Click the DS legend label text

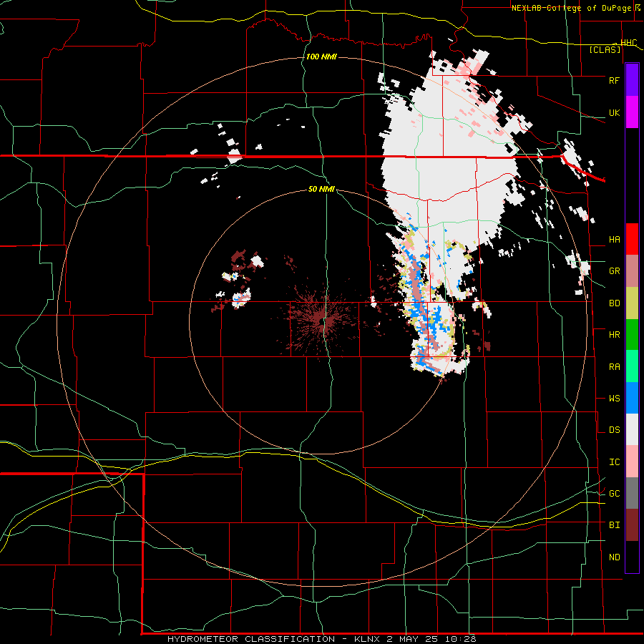614,430
